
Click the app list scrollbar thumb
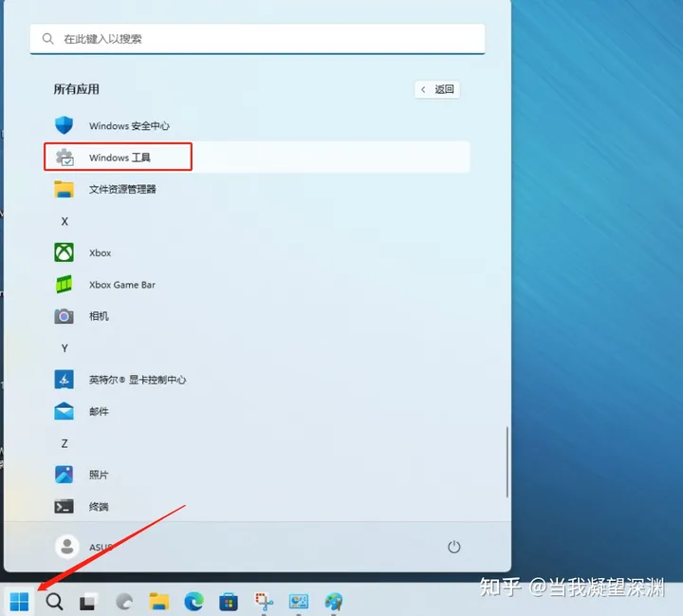[507, 462]
